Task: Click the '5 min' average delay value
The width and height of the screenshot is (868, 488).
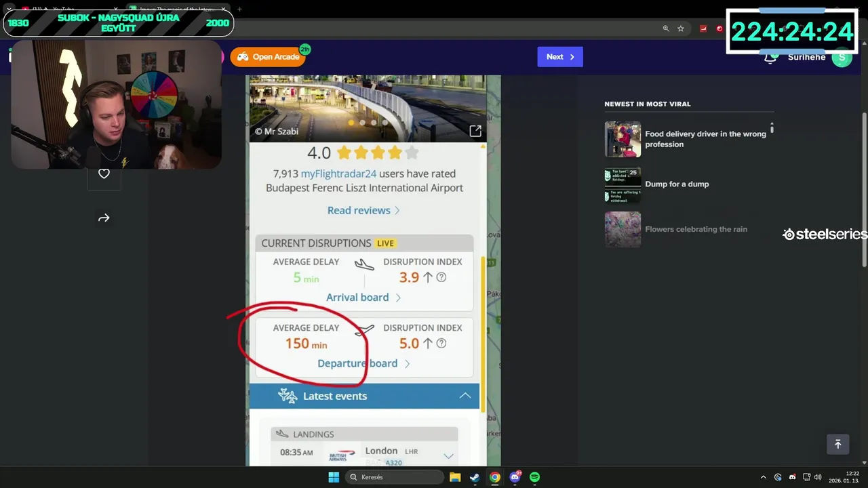Action: [306, 278]
